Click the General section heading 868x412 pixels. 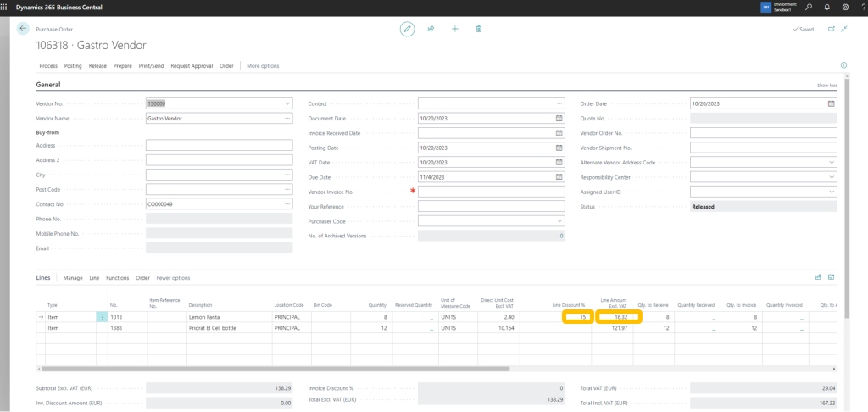[48, 85]
